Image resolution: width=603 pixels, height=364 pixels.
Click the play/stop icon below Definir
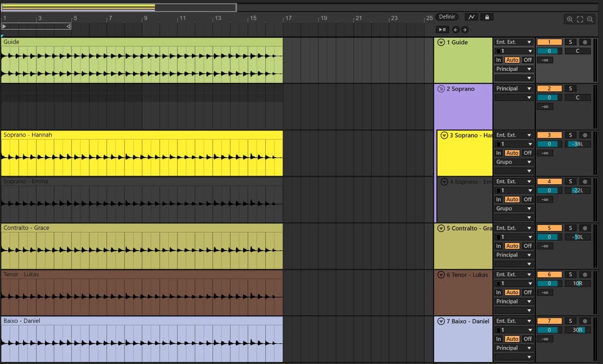pyautogui.click(x=442, y=30)
